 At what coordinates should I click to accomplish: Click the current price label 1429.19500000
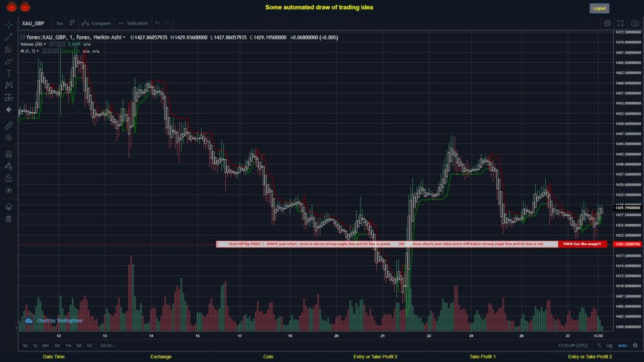[627, 208]
